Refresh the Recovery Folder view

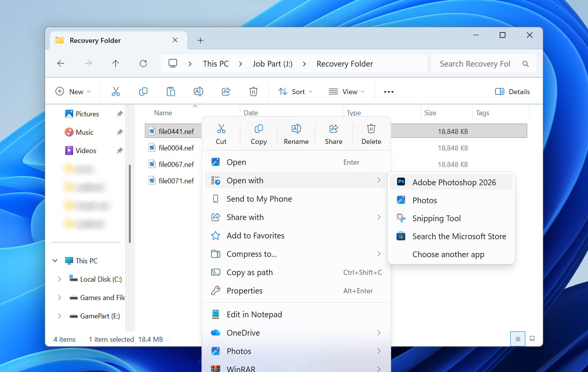coord(143,64)
